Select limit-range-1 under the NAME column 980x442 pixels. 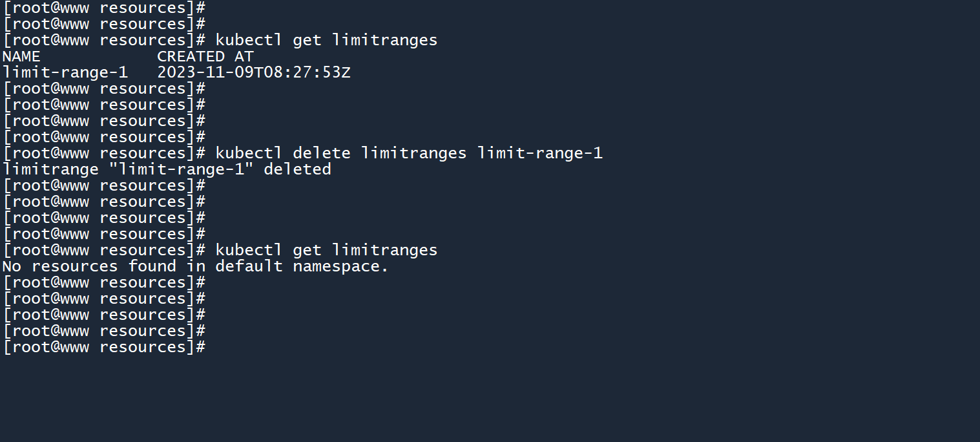[x=65, y=72]
